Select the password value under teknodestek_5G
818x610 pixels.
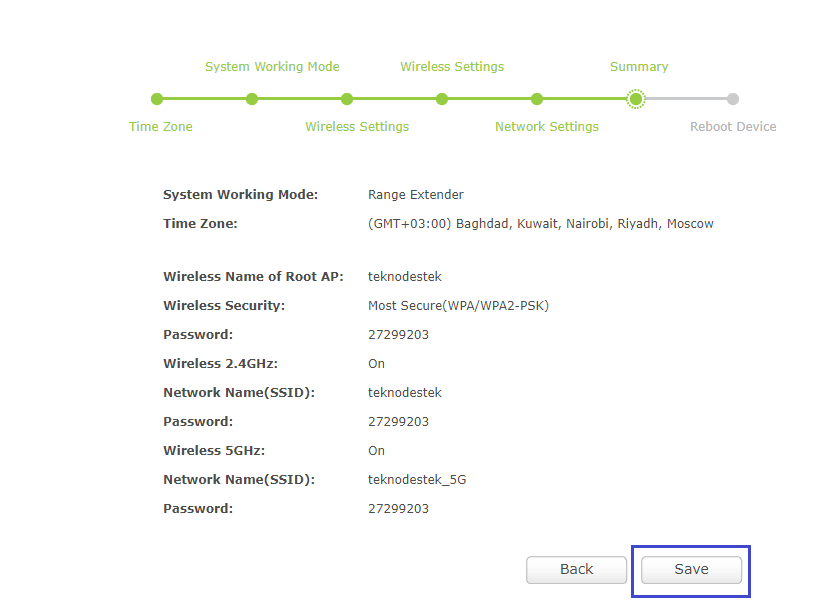click(x=399, y=509)
